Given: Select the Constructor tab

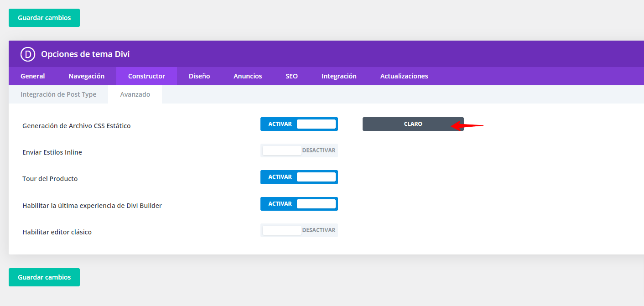Looking at the screenshot, I should [x=146, y=76].
